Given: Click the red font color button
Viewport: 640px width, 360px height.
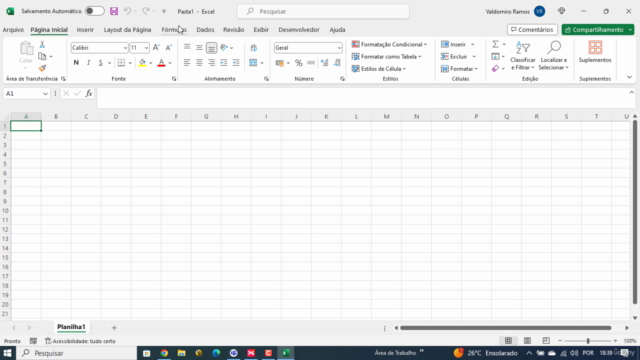Looking at the screenshot, I should 161,63.
